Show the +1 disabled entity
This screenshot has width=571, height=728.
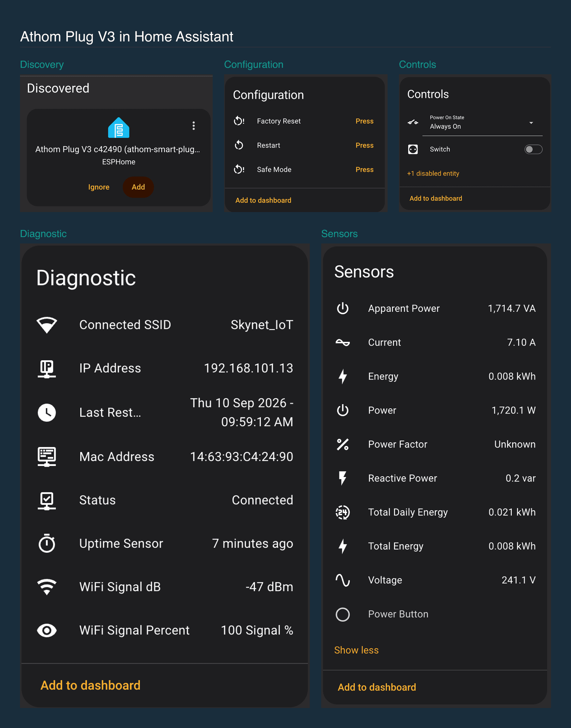pyautogui.click(x=433, y=174)
